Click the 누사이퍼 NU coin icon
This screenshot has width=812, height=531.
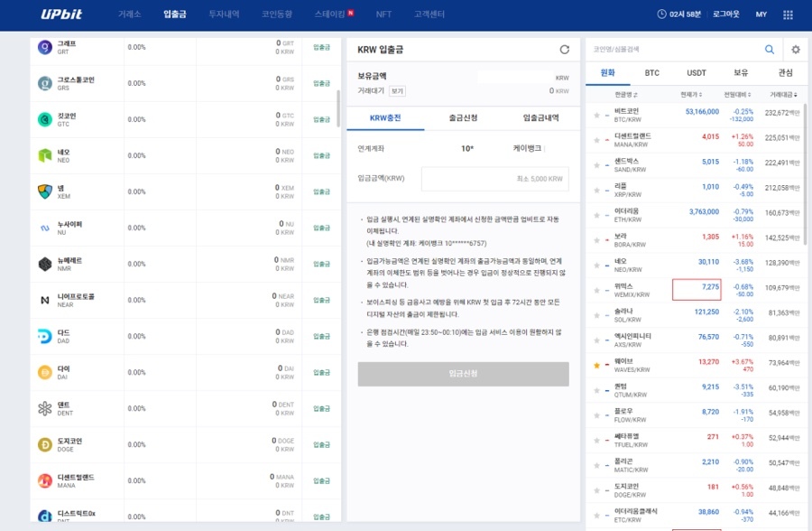pyautogui.click(x=45, y=228)
